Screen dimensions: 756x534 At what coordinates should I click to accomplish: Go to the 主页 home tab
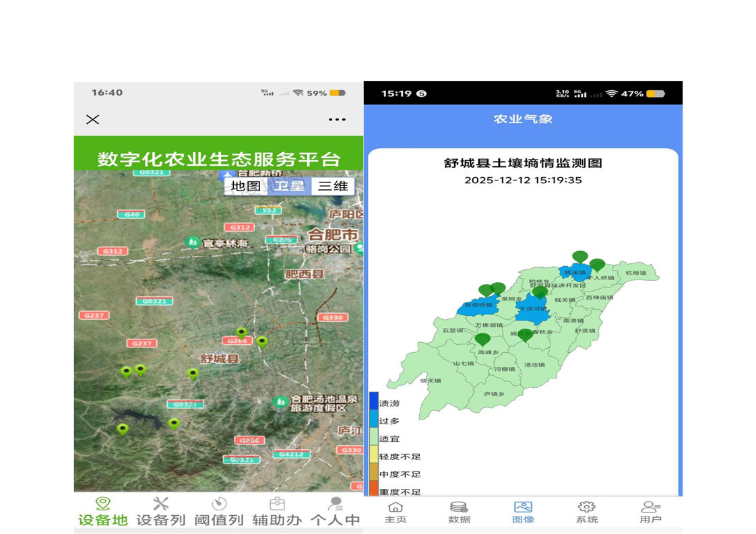[x=396, y=512]
